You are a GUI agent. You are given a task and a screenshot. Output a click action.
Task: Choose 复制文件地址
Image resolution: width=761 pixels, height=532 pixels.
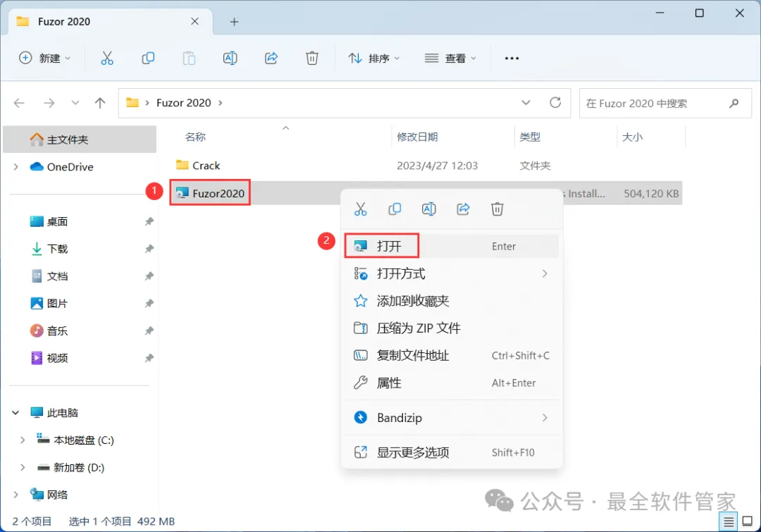(x=452, y=355)
